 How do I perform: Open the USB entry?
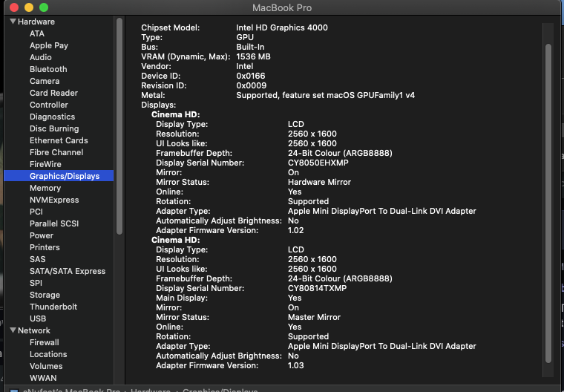38,318
